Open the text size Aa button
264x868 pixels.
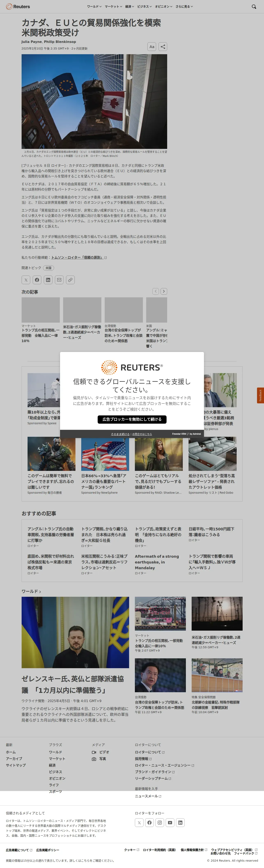[x=152, y=47]
